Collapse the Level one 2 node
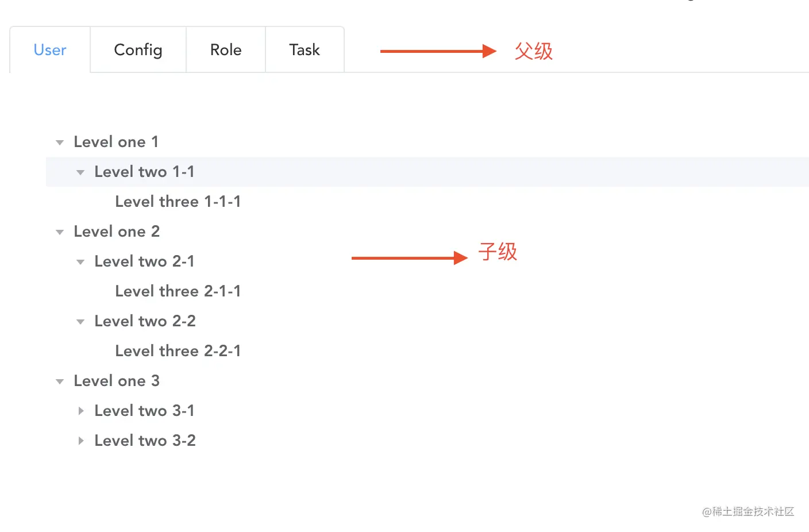The height and width of the screenshot is (532, 809). pos(59,232)
